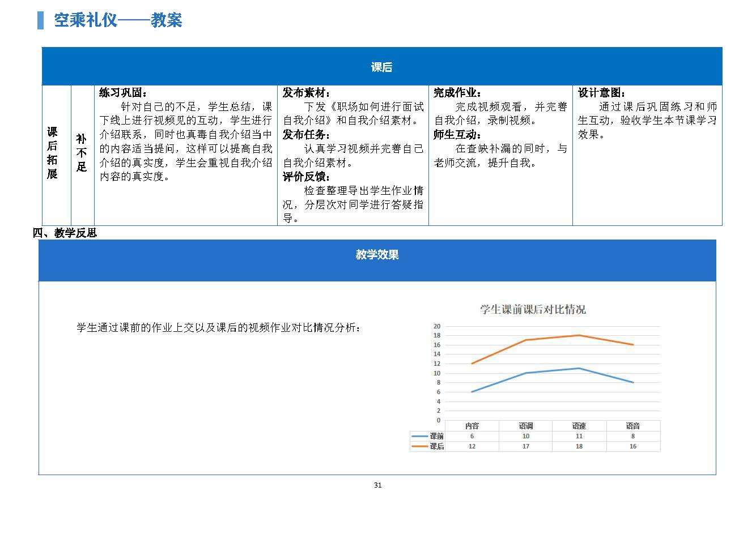This screenshot has height=534, width=756.
Task: Click page number 31 at bottom
Action: tap(378, 485)
